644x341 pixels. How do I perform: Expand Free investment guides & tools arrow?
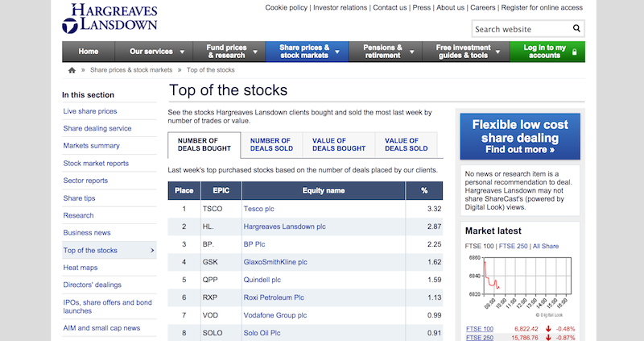(x=497, y=52)
